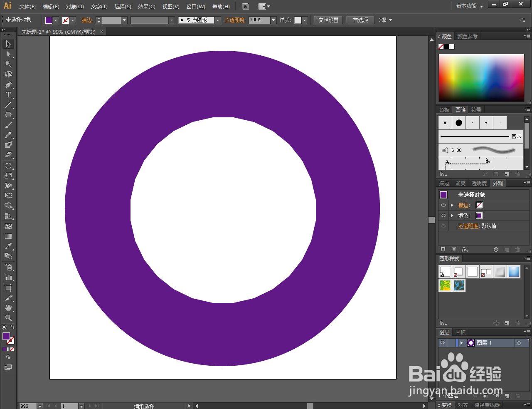The height and width of the screenshot is (409, 532).
Task: Click the purple fill swatch in Appearance panel
Action: [x=479, y=216]
